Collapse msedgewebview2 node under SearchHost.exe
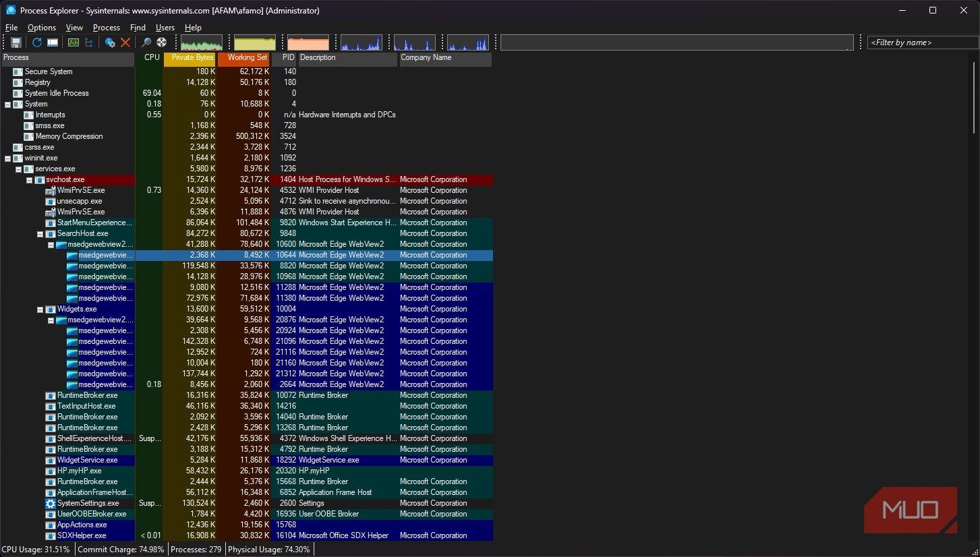The width and height of the screenshot is (980, 557). [51, 244]
